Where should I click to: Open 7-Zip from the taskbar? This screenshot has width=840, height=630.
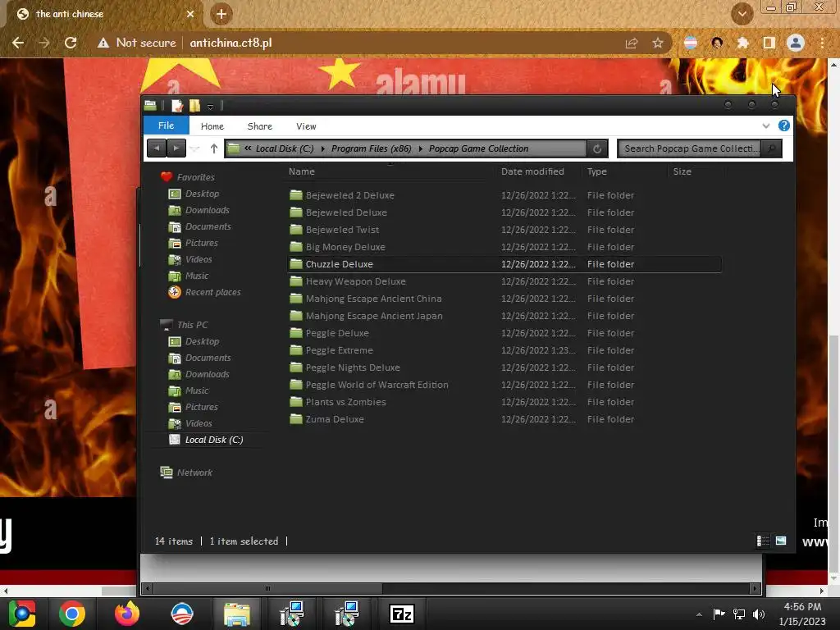click(x=402, y=614)
